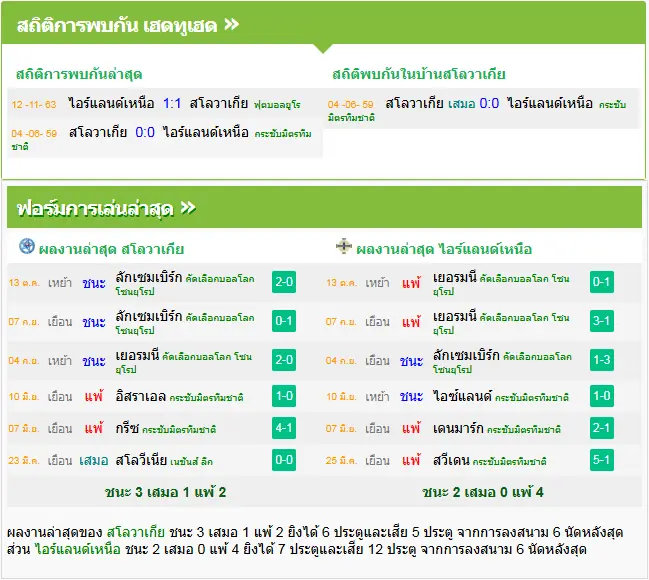
Task: Click the แพ้ result in the สวีเดน row
Action: click(x=411, y=460)
